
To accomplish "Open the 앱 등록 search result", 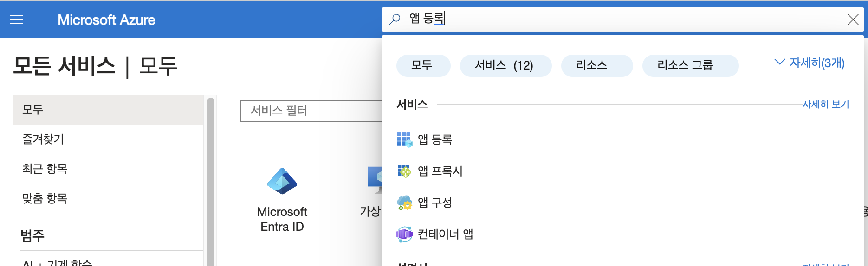I will click(x=435, y=139).
